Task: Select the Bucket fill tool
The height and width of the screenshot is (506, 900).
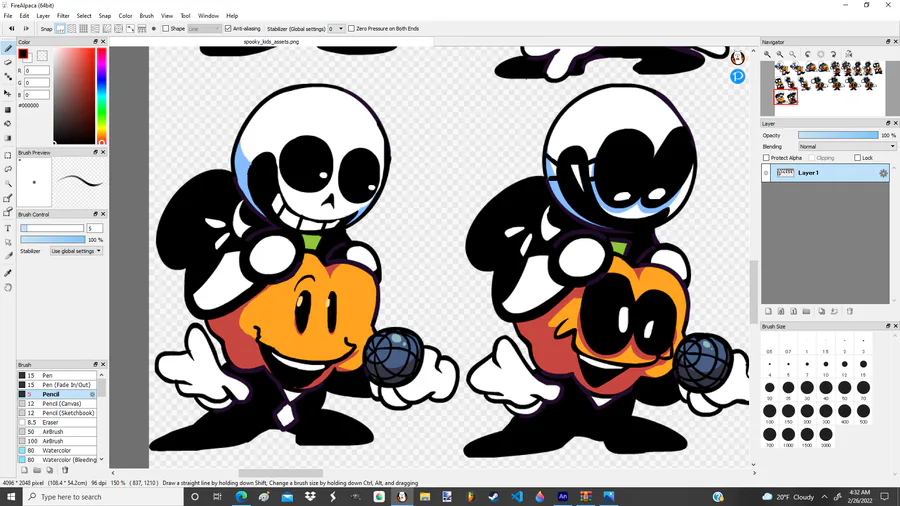Action: pyautogui.click(x=8, y=123)
